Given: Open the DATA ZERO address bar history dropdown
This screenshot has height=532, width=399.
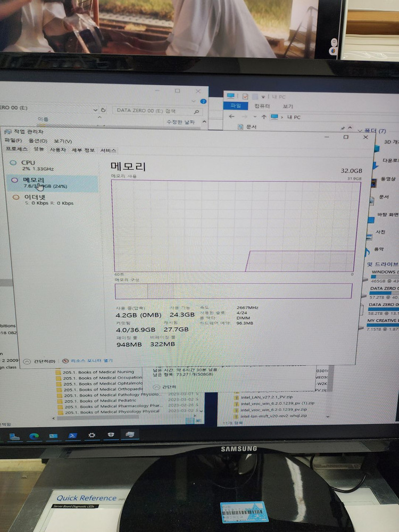Looking at the screenshot, I should (x=95, y=110).
